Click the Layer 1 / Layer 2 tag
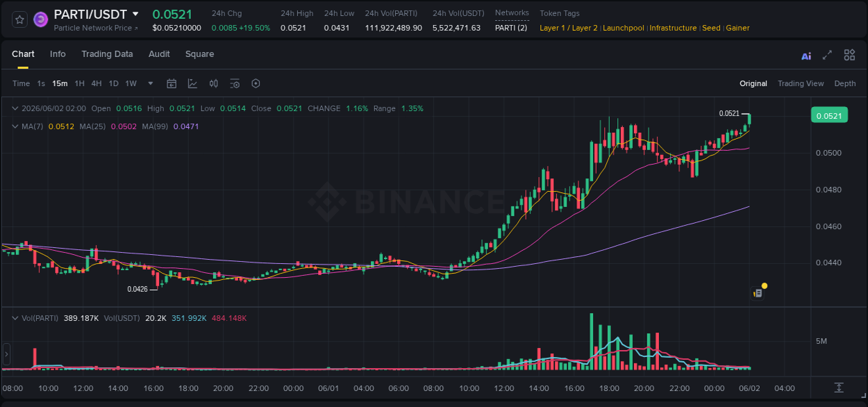868x407 pixels. pos(569,28)
